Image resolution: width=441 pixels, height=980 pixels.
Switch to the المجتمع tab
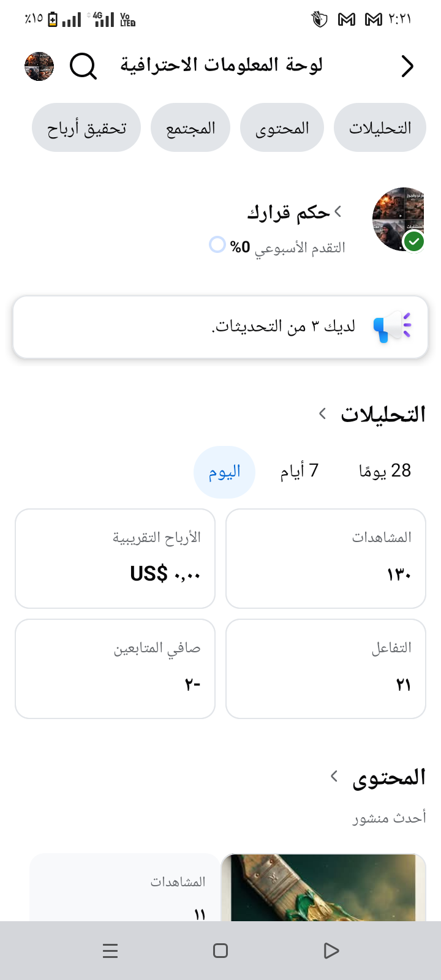[190, 128]
